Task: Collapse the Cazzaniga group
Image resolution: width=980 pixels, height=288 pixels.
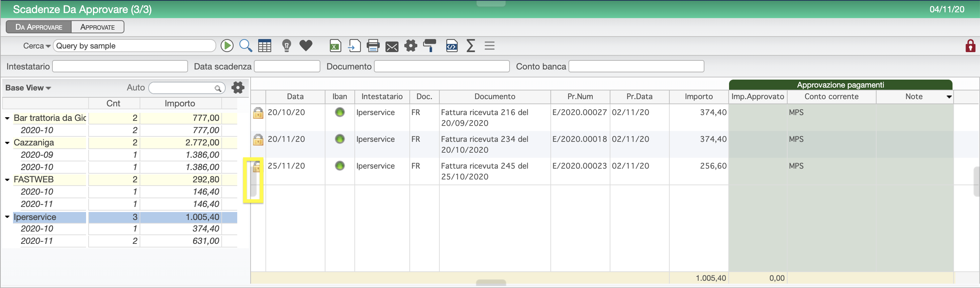Action: coord(7,143)
